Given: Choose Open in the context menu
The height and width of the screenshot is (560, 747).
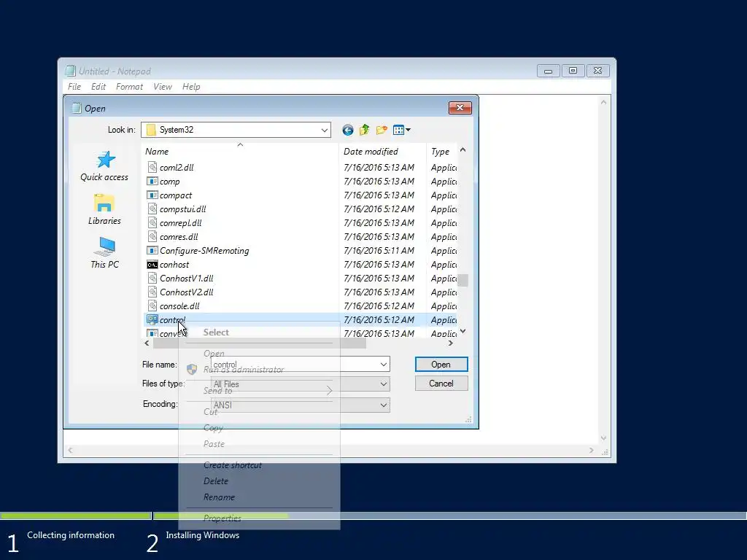Looking at the screenshot, I should pyautogui.click(x=214, y=354).
